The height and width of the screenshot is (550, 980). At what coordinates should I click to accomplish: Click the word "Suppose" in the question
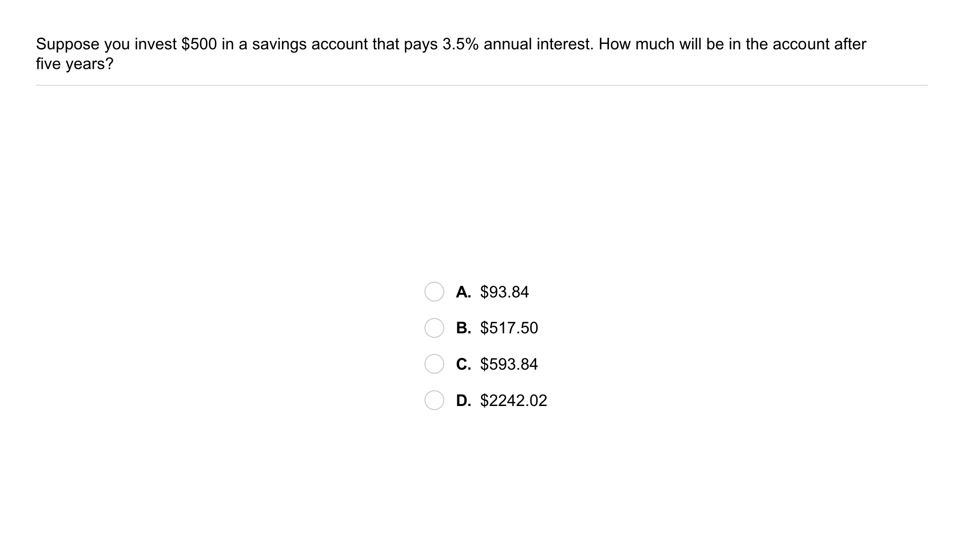pyautogui.click(x=67, y=44)
